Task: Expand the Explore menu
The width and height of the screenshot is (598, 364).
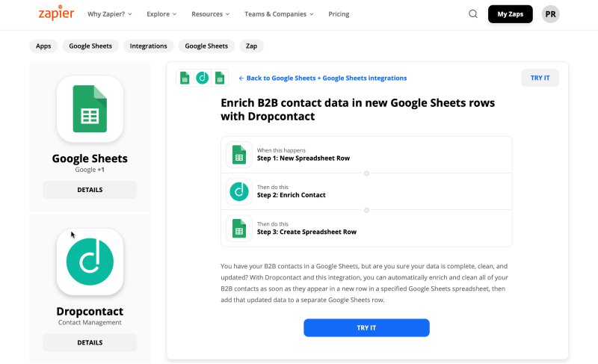Action: 161,14
